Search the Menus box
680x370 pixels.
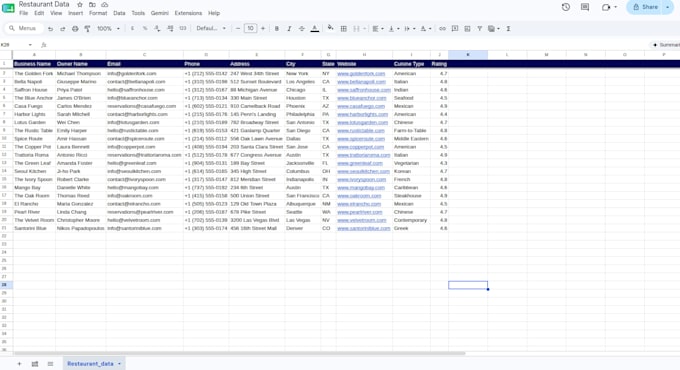24,28
